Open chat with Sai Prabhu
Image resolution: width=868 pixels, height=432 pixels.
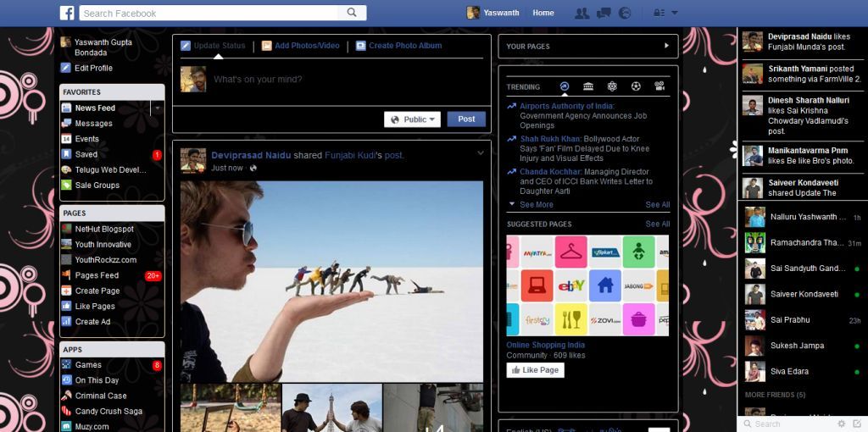click(803, 320)
